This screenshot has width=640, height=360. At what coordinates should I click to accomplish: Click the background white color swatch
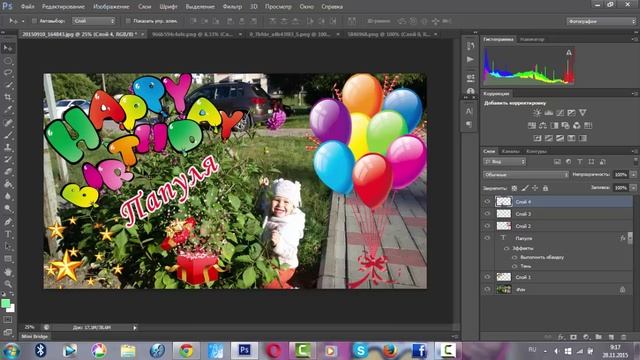pos(11,309)
